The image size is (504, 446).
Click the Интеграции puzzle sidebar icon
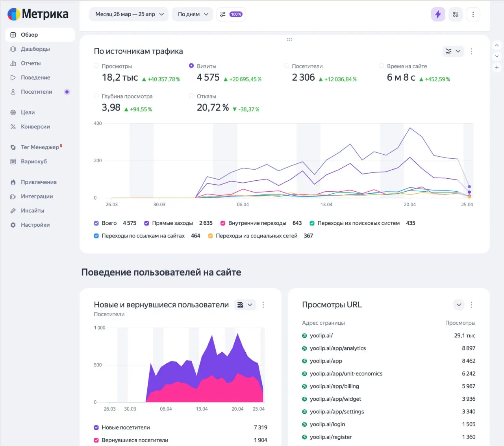coord(13,196)
